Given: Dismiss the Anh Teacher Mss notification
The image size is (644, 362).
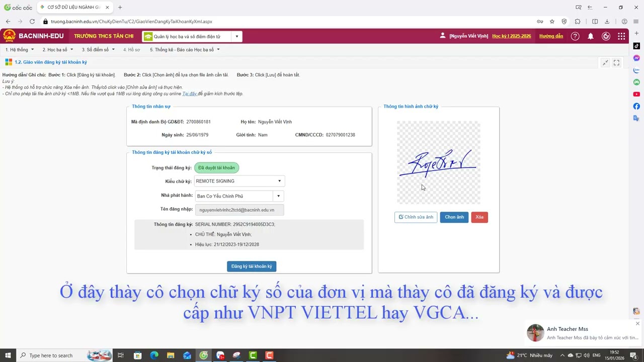Looking at the screenshot, I should click(x=637, y=323).
